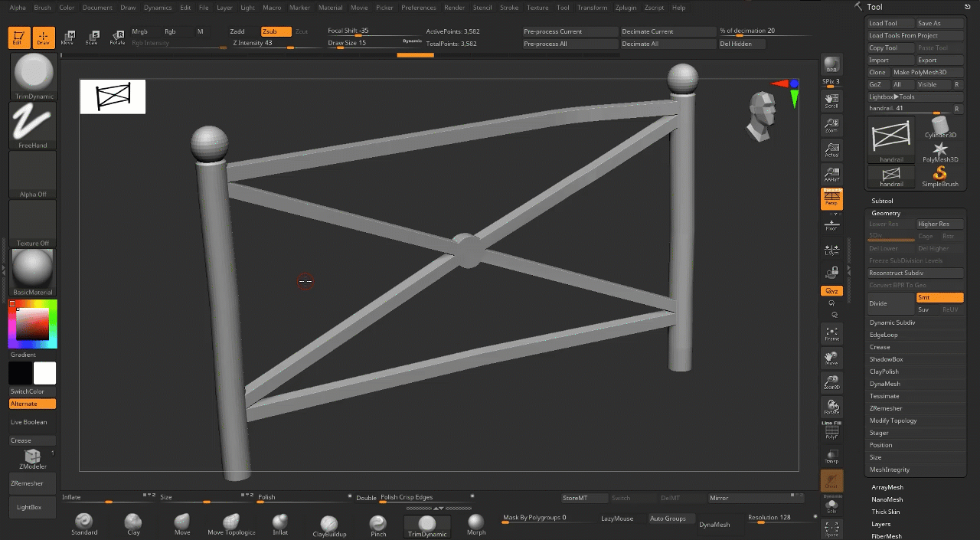Click Make PolyMesh3D button
The width and height of the screenshot is (980, 540).
927,72
